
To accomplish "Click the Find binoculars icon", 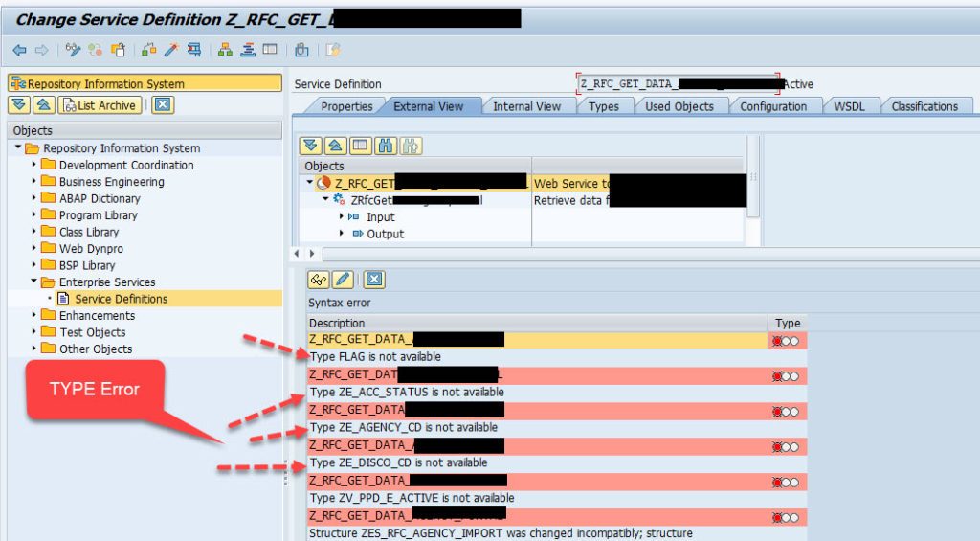I will [x=386, y=146].
